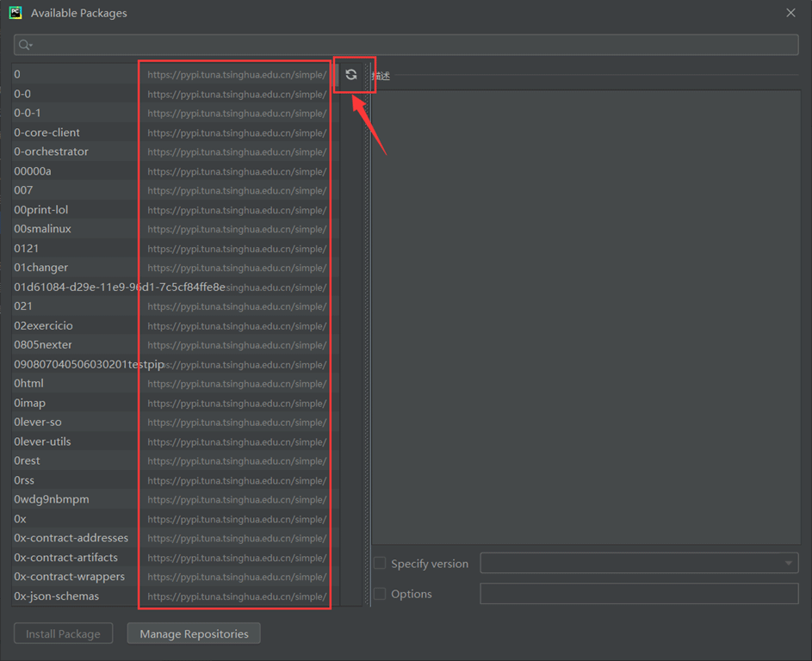The width and height of the screenshot is (812, 661).
Task: Select the 0x-json-schemas package
Action: [57, 596]
